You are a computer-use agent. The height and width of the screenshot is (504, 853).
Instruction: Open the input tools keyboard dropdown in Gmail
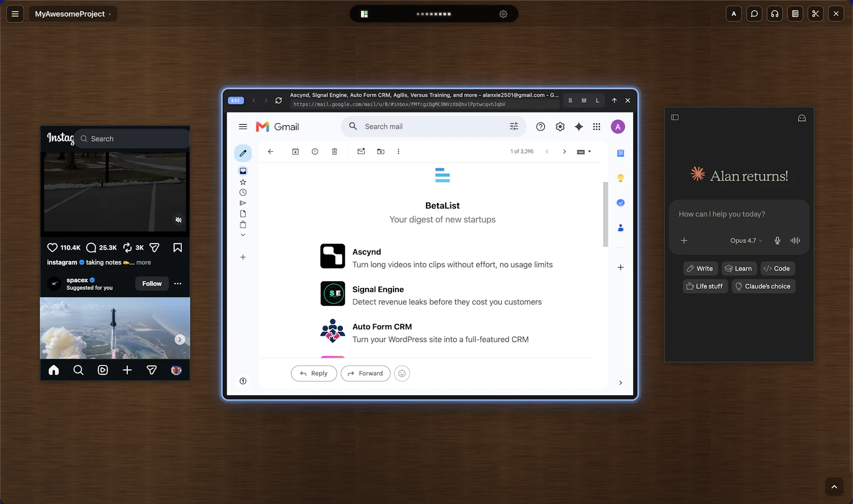click(x=584, y=152)
